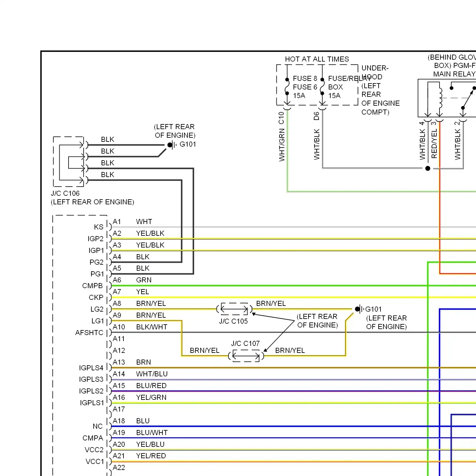This screenshot has height=476, width=476.
Task: Click the 'A1' pin number
Action: pyautogui.click(x=117, y=222)
